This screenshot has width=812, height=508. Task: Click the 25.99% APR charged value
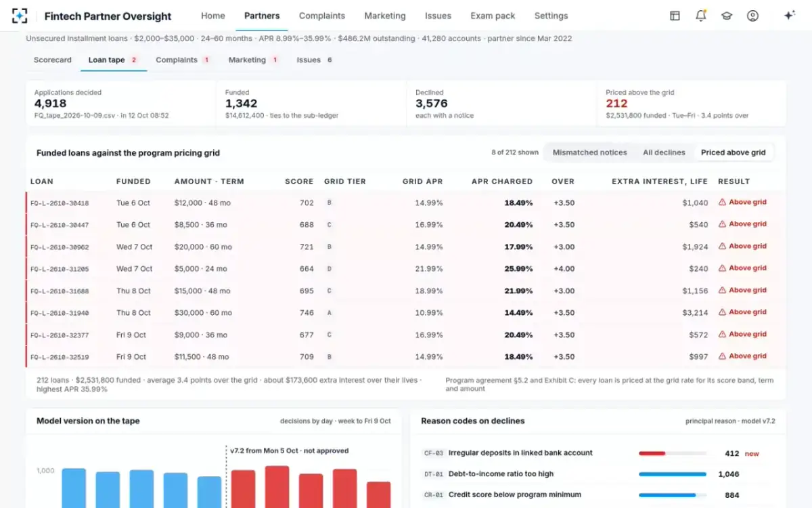(x=518, y=269)
